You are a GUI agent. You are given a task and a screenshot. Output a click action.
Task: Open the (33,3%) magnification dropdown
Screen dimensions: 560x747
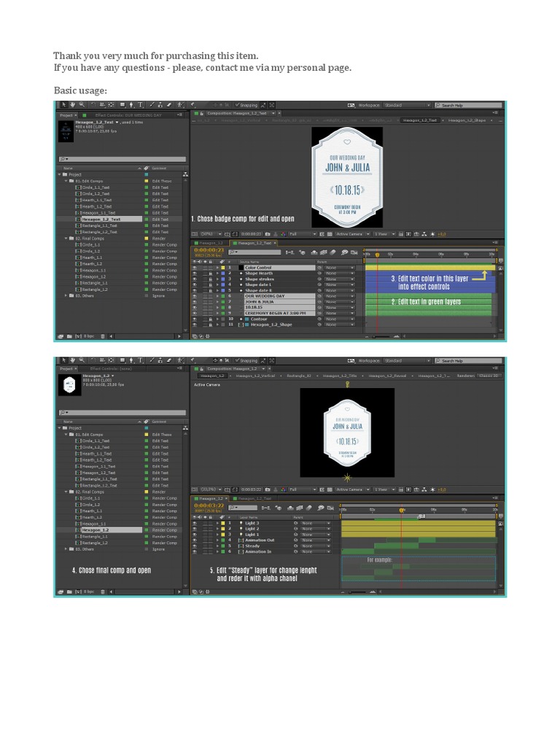212,489
